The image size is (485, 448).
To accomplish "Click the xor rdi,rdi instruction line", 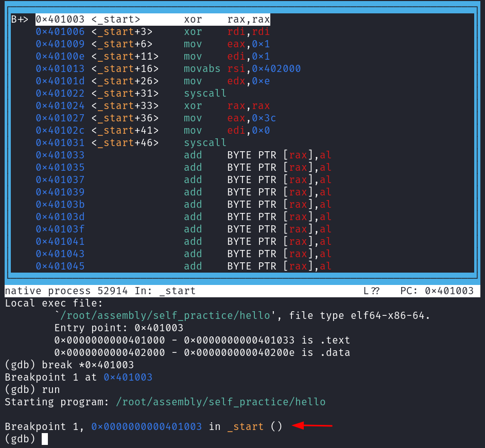I will (227, 32).
